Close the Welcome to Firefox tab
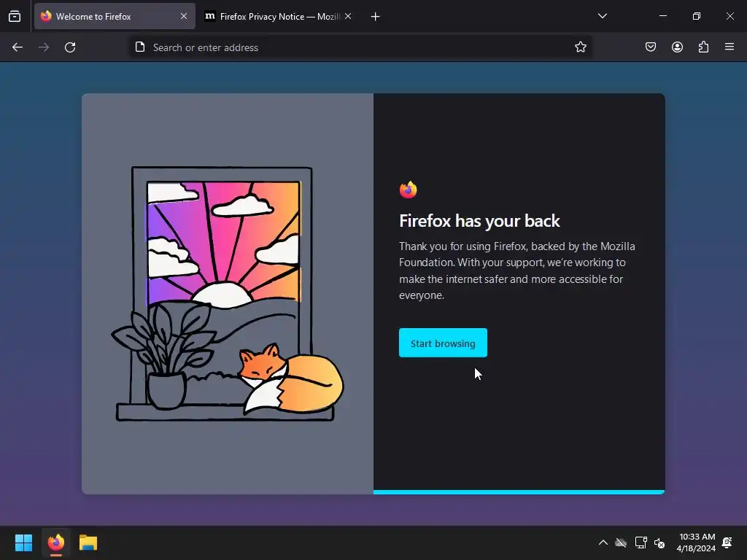 [x=184, y=16]
